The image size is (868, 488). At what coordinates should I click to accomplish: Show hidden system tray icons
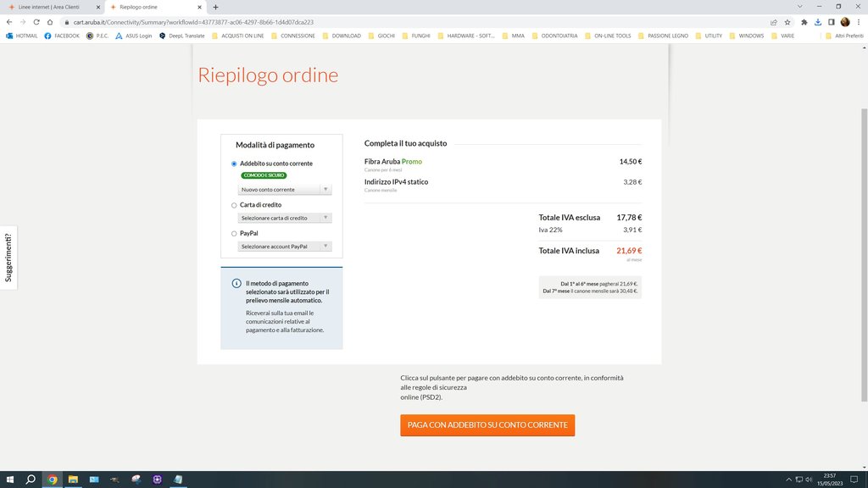pyautogui.click(x=789, y=480)
